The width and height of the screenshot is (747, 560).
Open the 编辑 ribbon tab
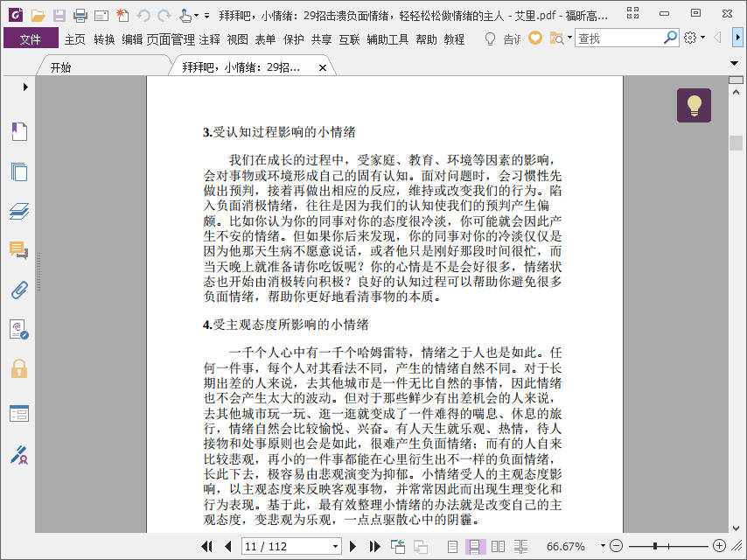[x=132, y=39]
